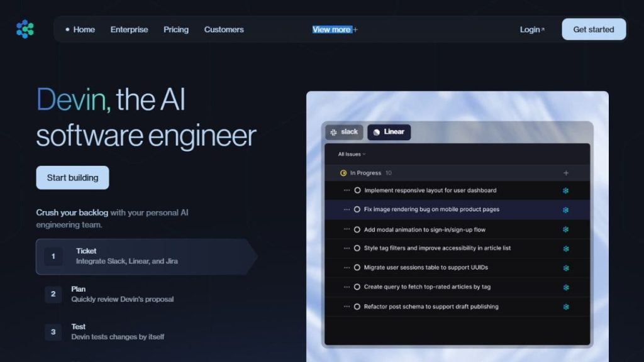Select step 2 Plan
644x362 pixels.
109,294
